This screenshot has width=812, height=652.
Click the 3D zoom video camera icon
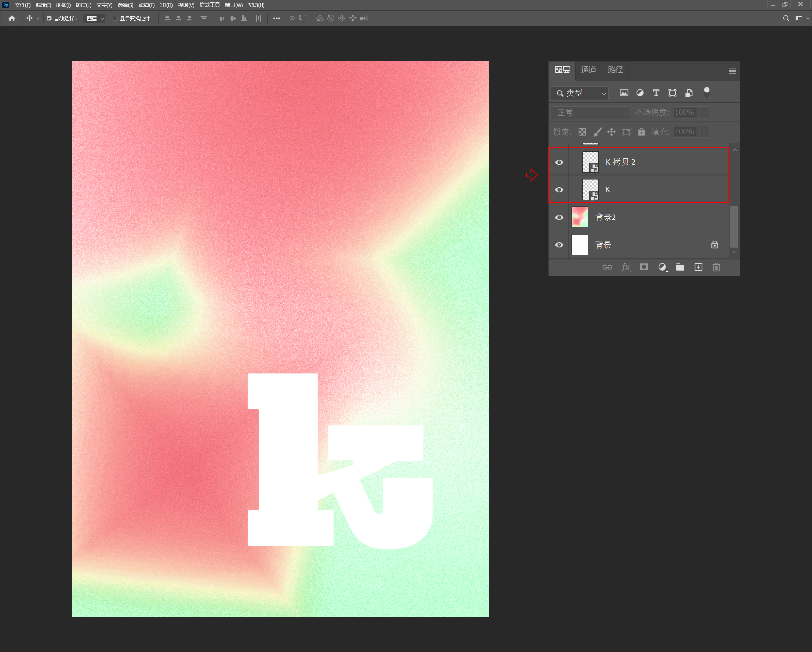tap(364, 18)
